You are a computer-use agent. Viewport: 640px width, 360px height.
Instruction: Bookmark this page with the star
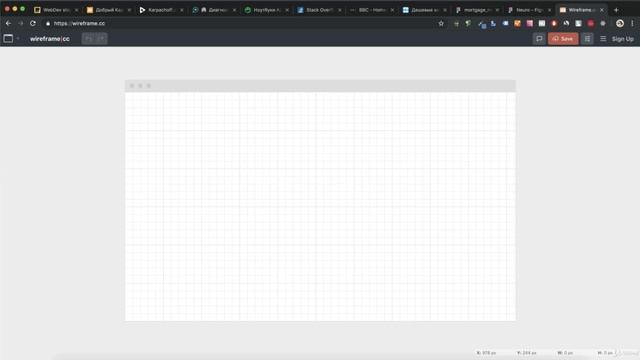coord(441,24)
